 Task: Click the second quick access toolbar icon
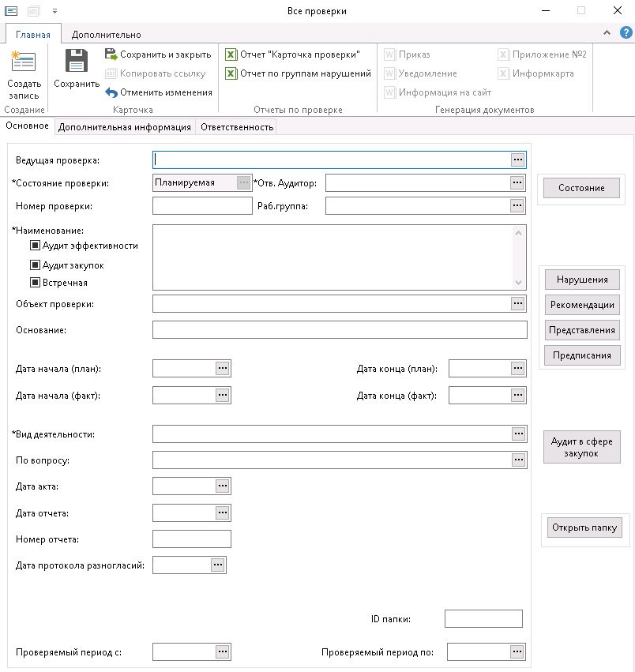[x=33, y=11]
